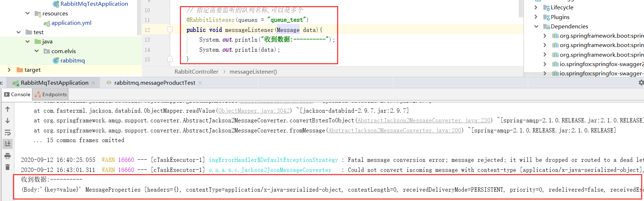Click the Dependencies folder icon in Maven panel
The height and width of the screenshot is (201, 644).
tap(546, 27)
